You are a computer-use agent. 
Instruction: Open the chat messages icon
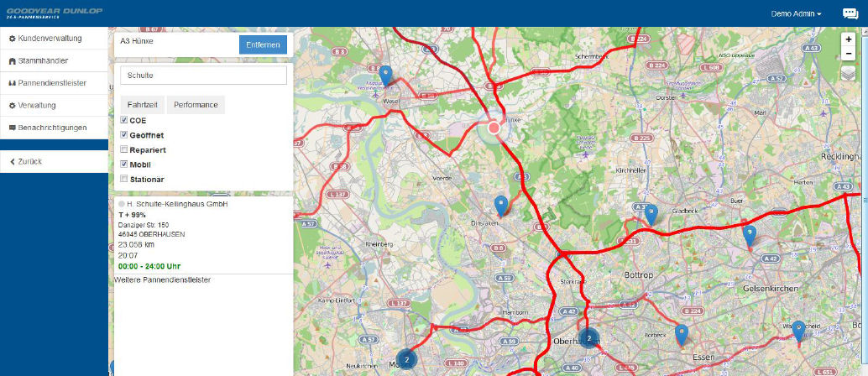pyautogui.click(x=850, y=13)
